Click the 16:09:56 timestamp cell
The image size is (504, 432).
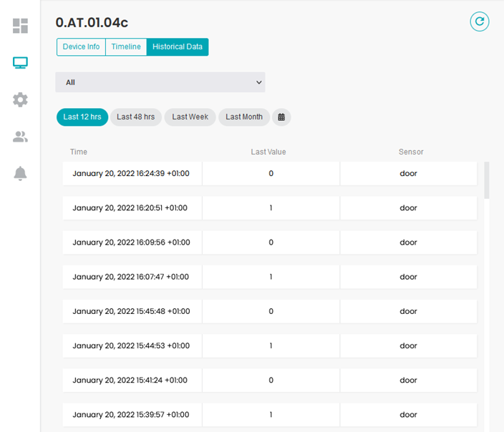tap(132, 242)
